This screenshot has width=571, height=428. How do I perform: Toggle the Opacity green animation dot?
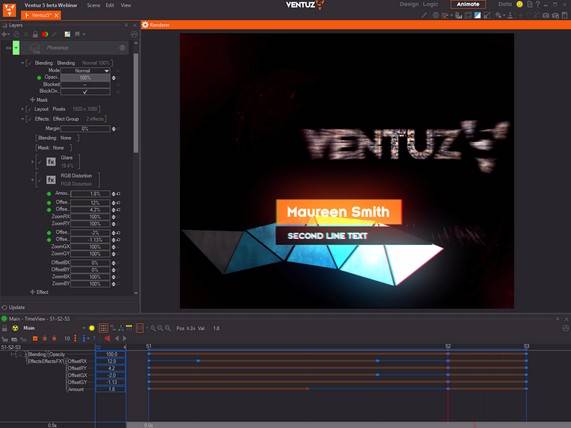(39, 78)
